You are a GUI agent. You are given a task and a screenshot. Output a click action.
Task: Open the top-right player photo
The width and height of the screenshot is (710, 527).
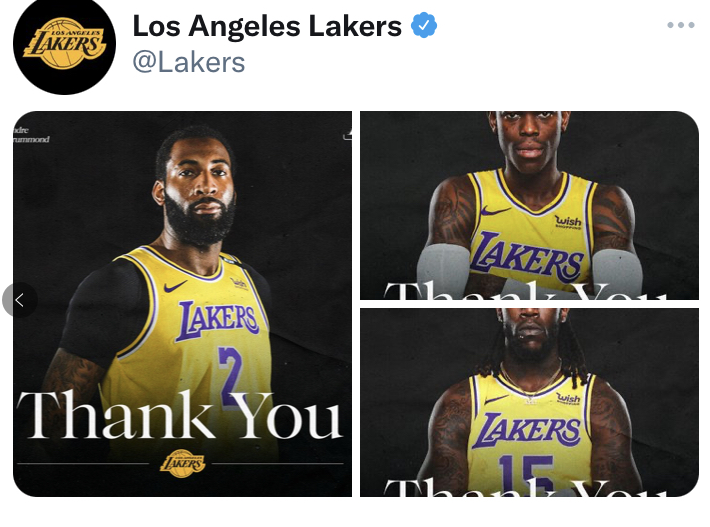pyautogui.click(x=529, y=205)
